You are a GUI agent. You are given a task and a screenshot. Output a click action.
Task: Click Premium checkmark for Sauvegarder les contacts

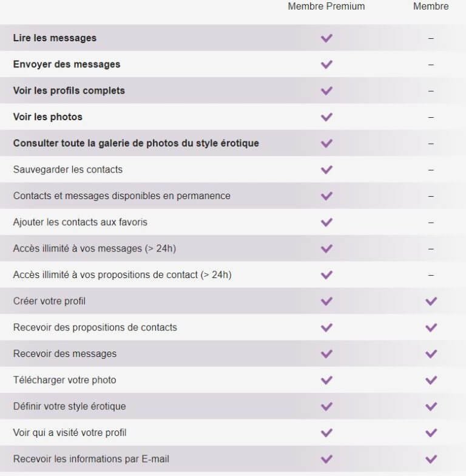pyautogui.click(x=326, y=170)
